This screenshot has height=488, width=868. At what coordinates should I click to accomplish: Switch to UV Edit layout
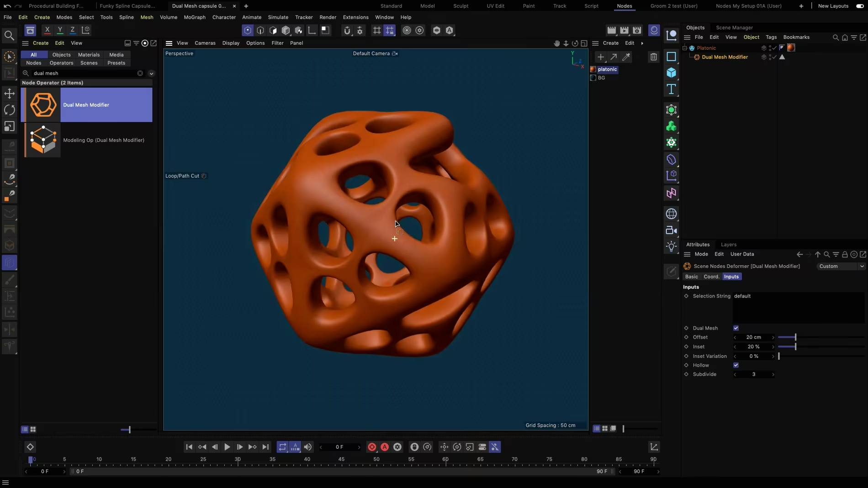point(495,6)
